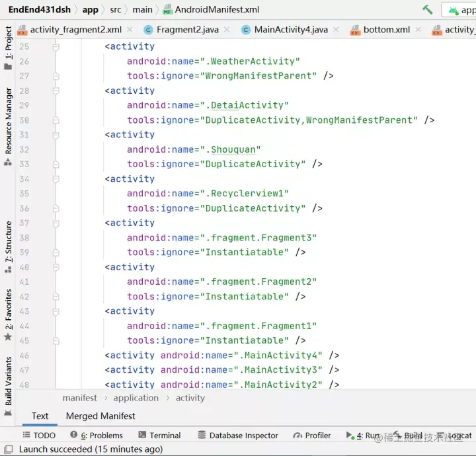Click ".Recyclerview1" on line 35

click(245, 194)
